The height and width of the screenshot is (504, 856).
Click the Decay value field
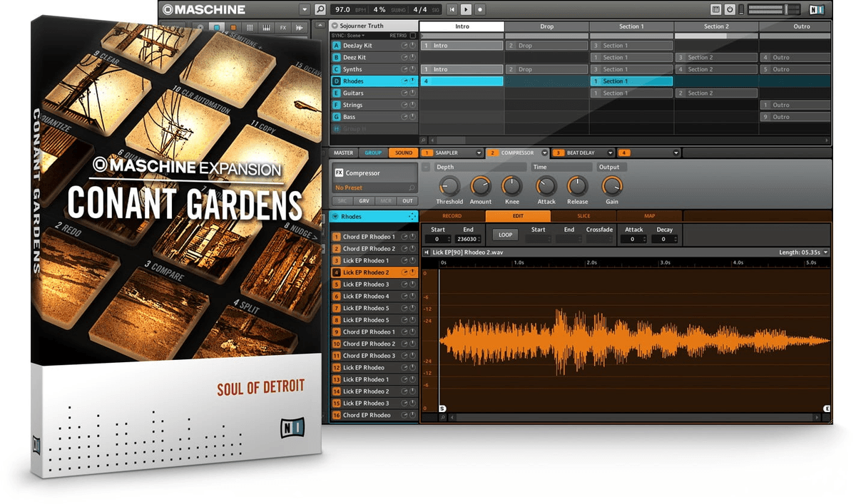(663, 240)
